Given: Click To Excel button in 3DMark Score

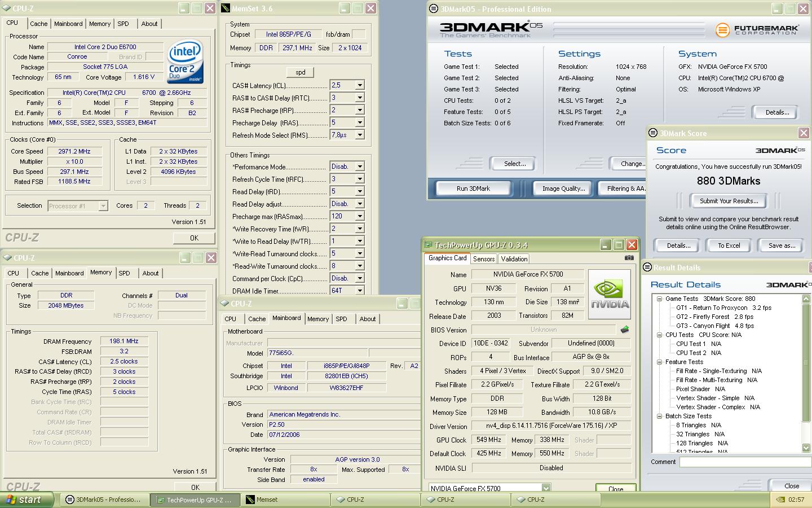Looking at the screenshot, I should pyautogui.click(x=729, y=246).
